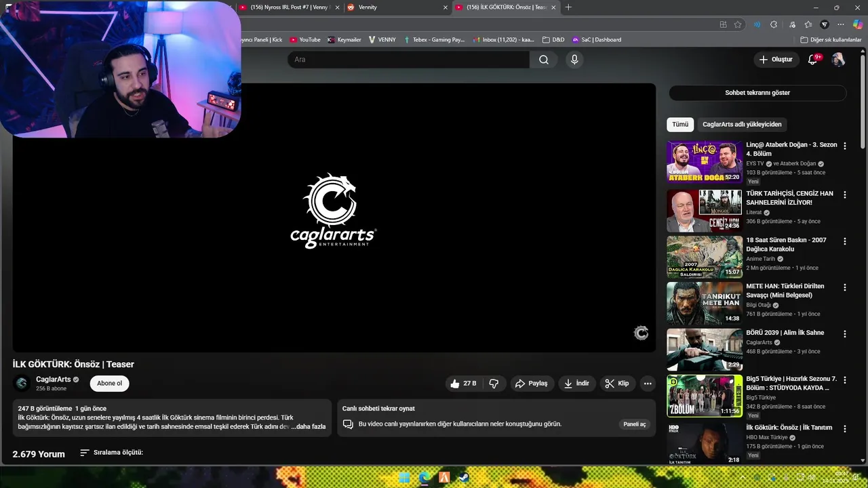Viewport: 868px width, 488px height.
Task: Open Big5 Türkiye 7. Bölüm thumbnail
Action: pos(704,396)
